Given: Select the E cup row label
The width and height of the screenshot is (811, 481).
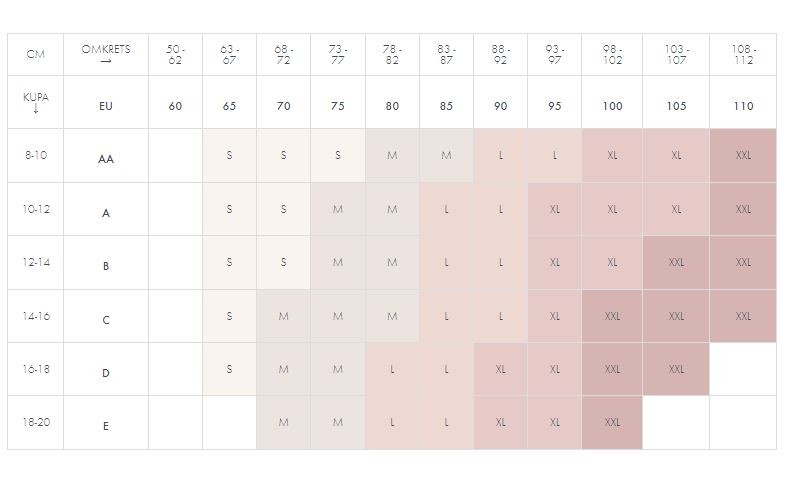Looking at the screenshot, I should point(106,426).
